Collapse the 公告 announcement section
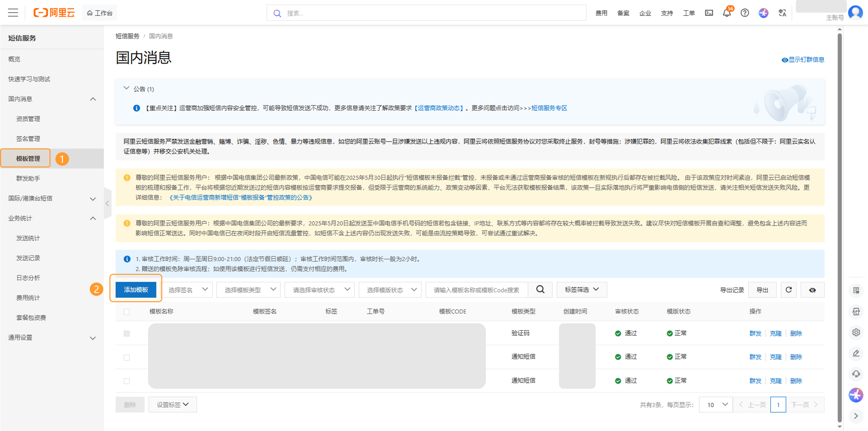Image resolution: width=868 pixels, height=431 pixels. 126,88
